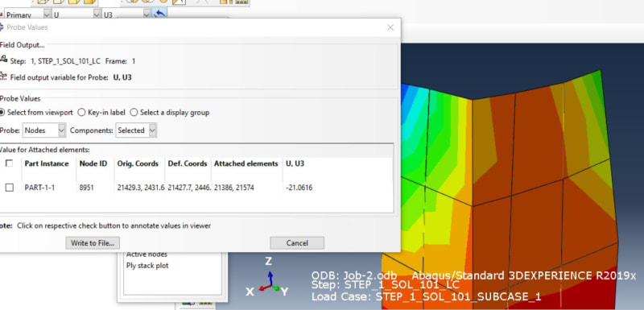Open the Probe Nodes dropdown

click(x=44, y=130)
